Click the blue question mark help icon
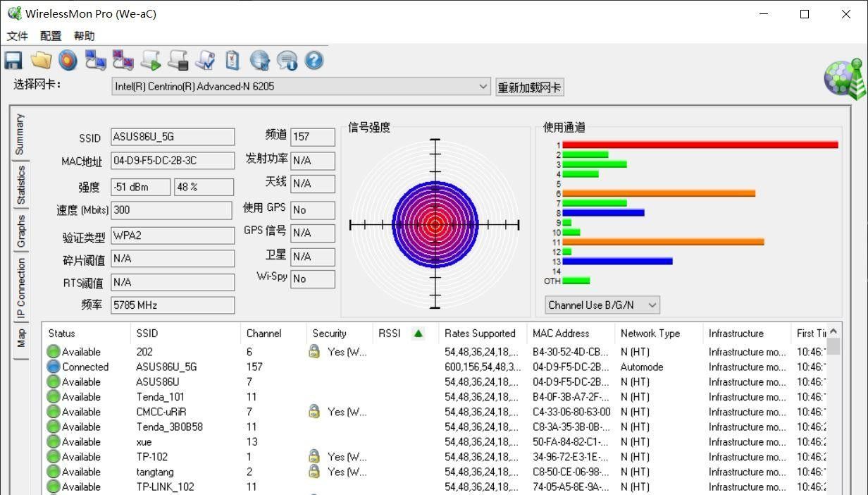Screen dimensions: 868x495 (314, 61)
